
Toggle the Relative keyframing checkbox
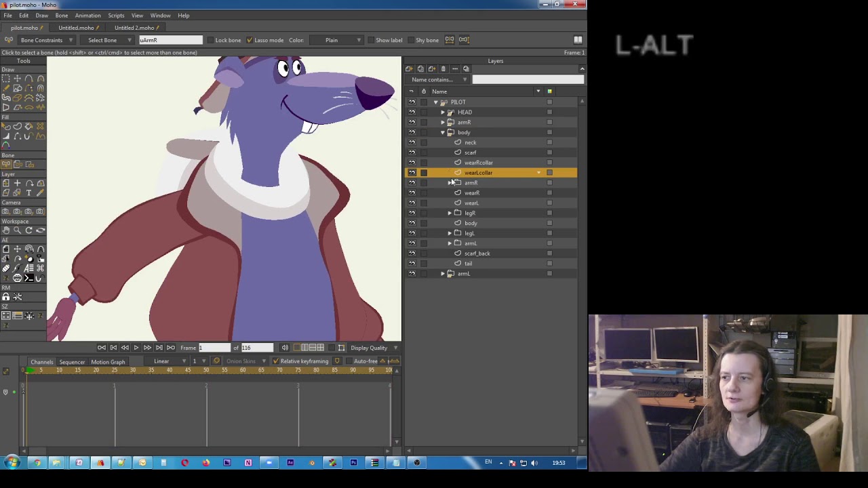pyautogui.click(x=275, y=361)
